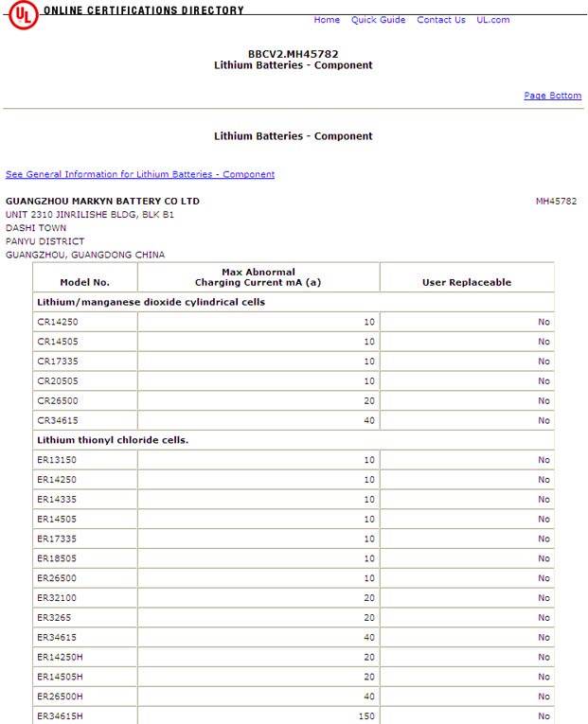This screenshot has width=588, height=724.
Task: Click Lithium thionyl chloride cells section row
Action: (294, 440)
